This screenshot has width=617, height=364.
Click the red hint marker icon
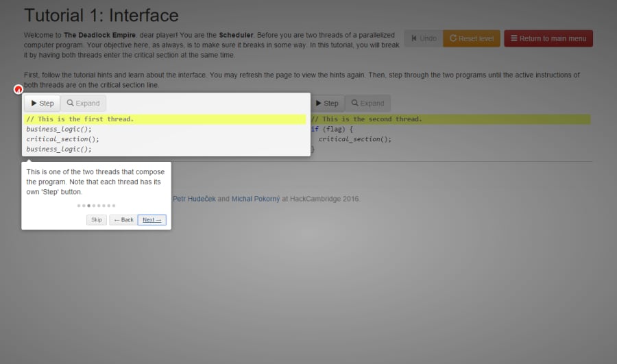coord(18,89)
